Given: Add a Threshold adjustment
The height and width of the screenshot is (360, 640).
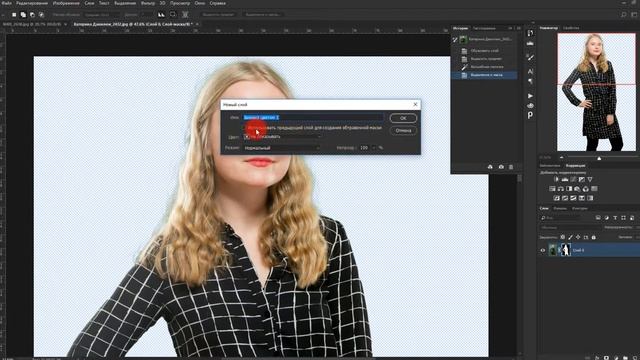Looking at the screenshot, I should [573, 198].
